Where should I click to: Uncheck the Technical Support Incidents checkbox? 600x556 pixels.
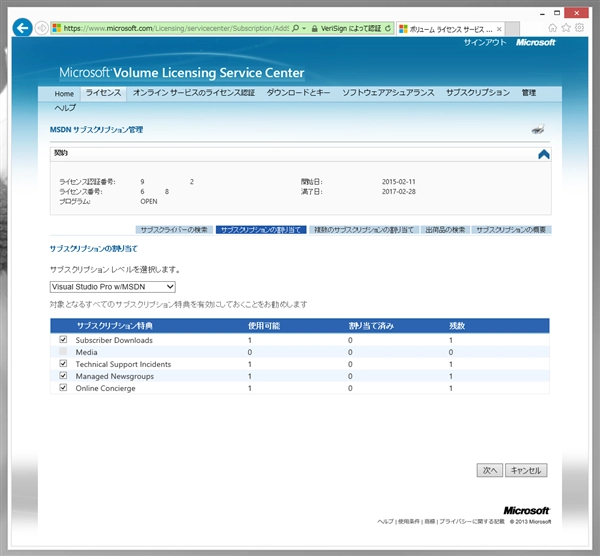coord(63,364)
